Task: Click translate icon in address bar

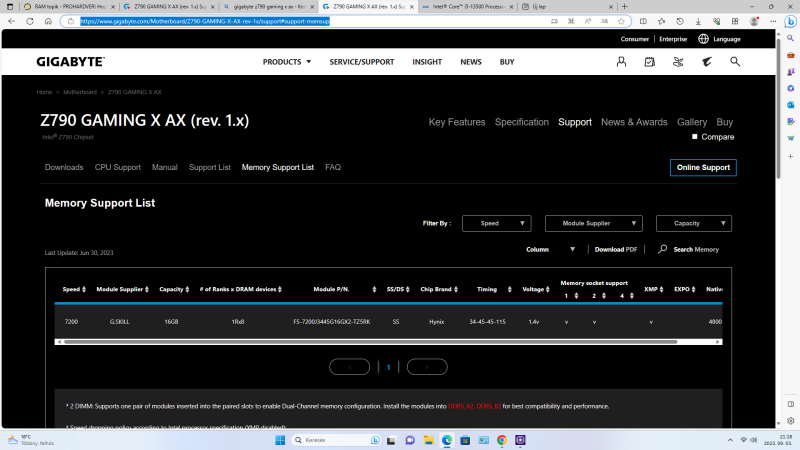Action: [x=605, y=21]
